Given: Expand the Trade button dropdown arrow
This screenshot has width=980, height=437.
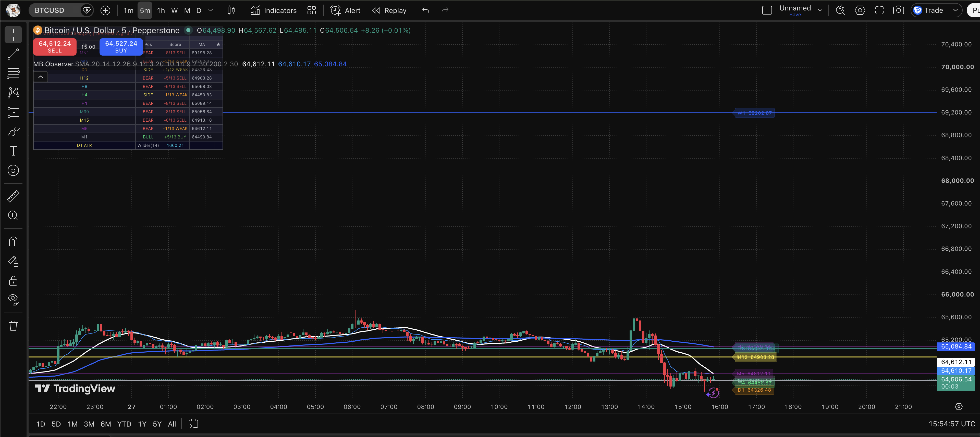Looking at the screenshot, I should tap(955, 10).
